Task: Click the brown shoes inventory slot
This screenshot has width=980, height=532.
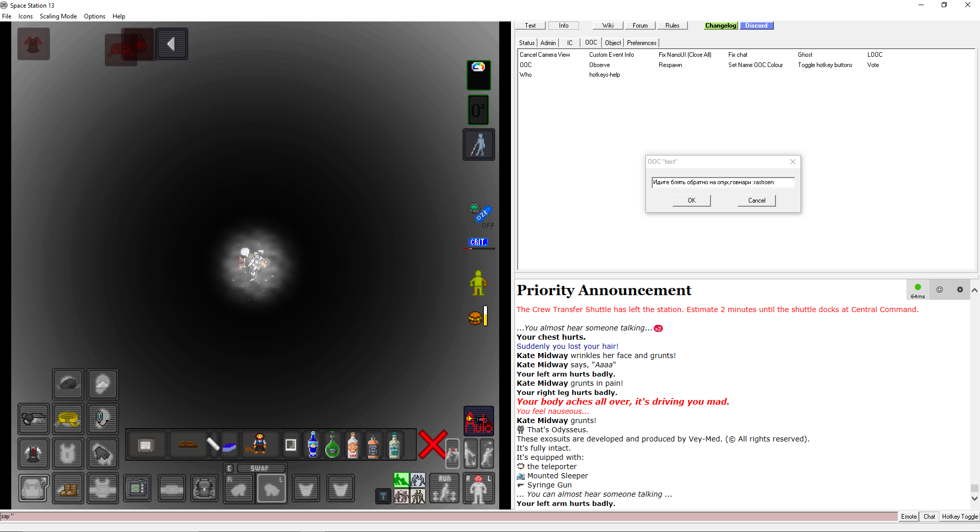Action: click(68, 489)
